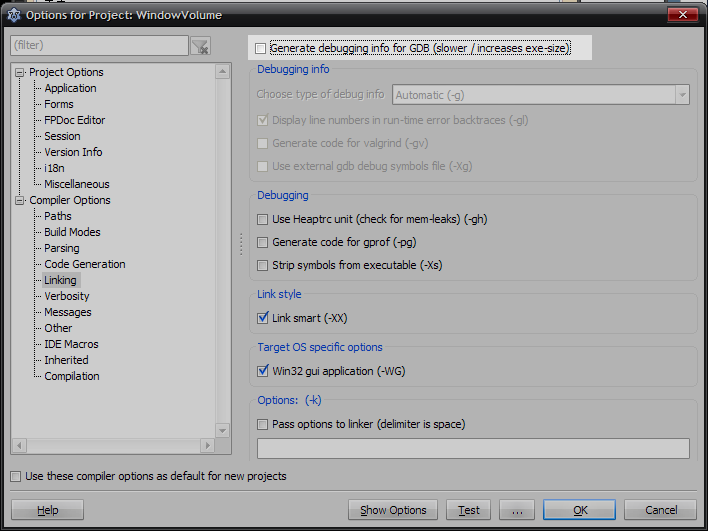Click the clear filter funnel icon
The height and width of the screenshot is (531, 708).
[x=200, y=46]
